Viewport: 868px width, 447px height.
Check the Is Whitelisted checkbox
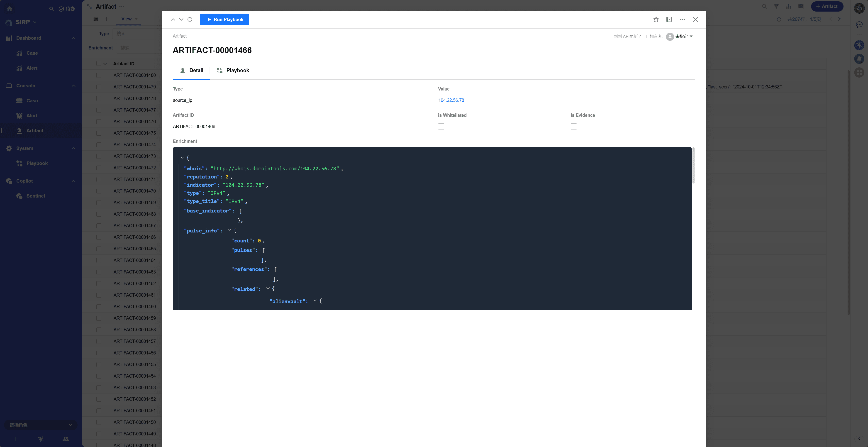(441, 126)
